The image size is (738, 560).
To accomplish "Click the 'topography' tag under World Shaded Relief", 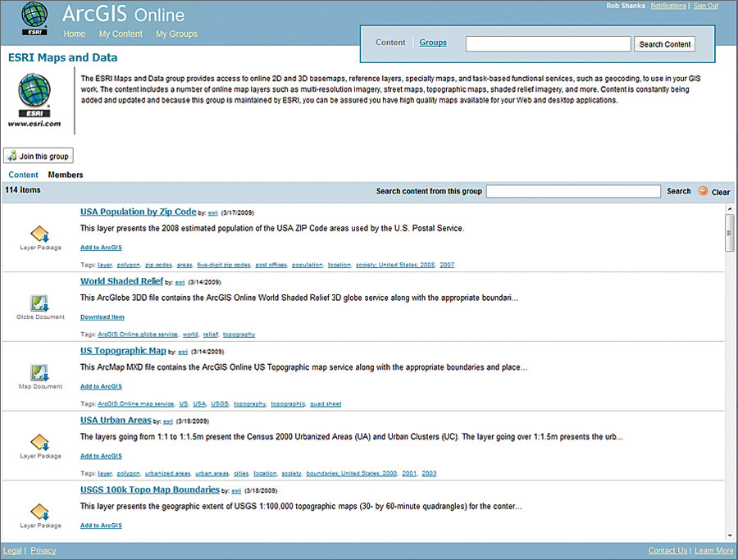I will (239, 335).
